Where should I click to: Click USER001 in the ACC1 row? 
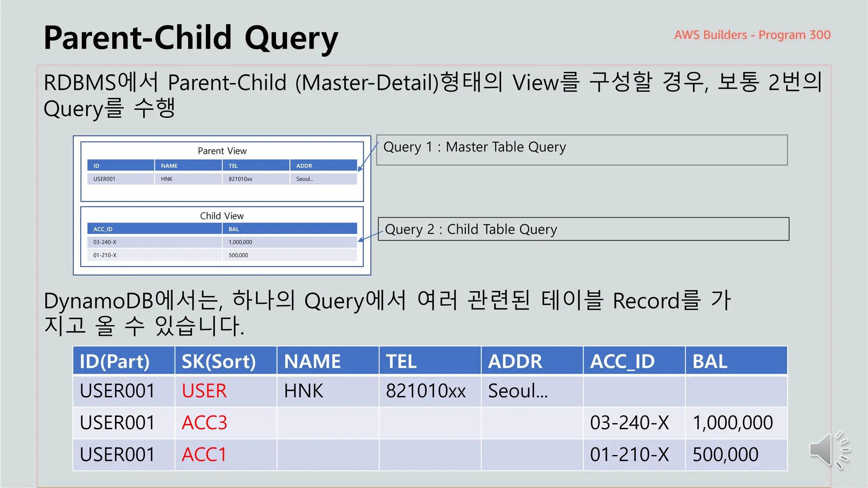(x=124, y=455)
